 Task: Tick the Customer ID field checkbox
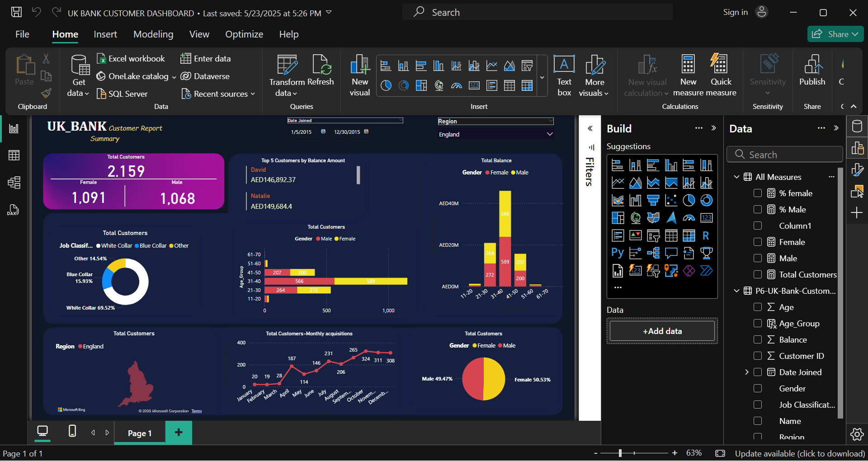(x=758, y=356)
